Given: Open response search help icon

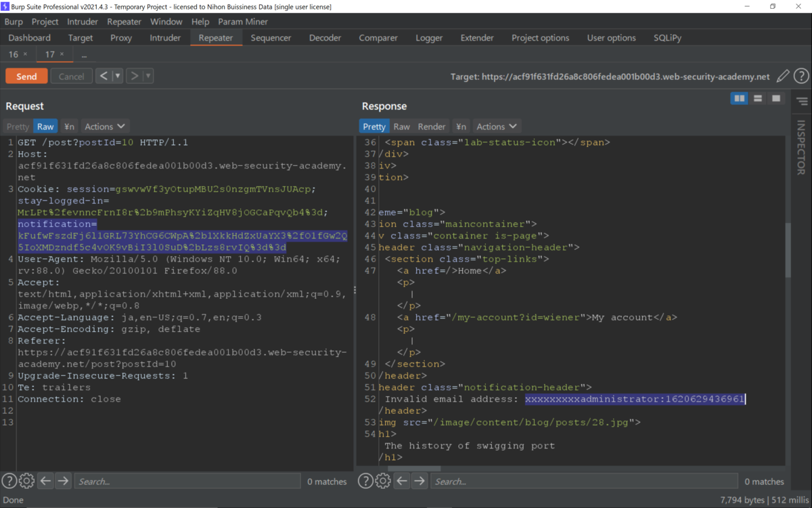Looking at the screenshot, I should 365,481.
